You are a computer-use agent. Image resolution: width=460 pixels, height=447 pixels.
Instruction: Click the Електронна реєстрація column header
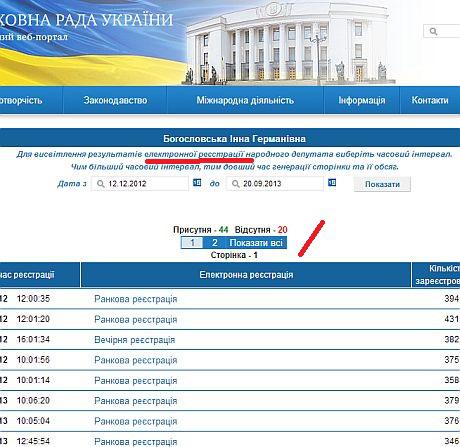coord(246,275)
